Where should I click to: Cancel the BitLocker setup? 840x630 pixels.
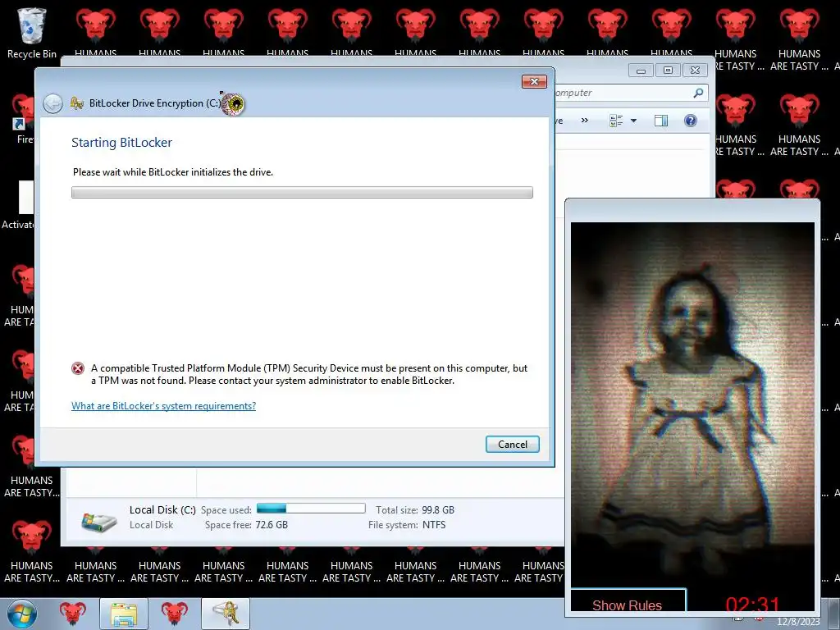tap(512, 444)
